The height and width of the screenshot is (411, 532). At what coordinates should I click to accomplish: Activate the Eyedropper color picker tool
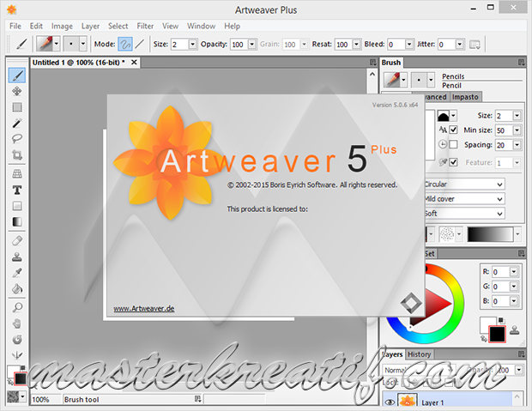point(17,273)
